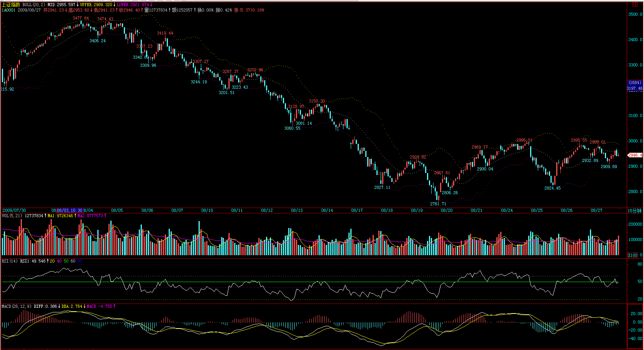Click the trough label 3060.55

(292, 128)
